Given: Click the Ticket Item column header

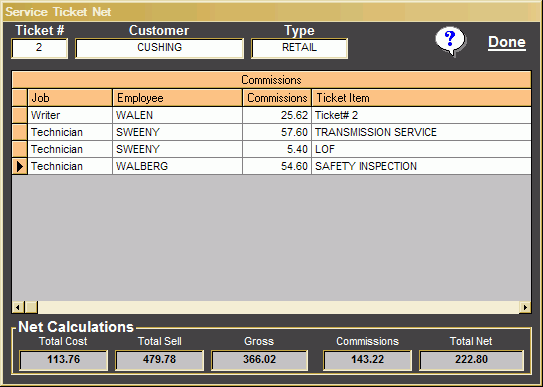Looking at the screenshot, I should coord(421,98).
